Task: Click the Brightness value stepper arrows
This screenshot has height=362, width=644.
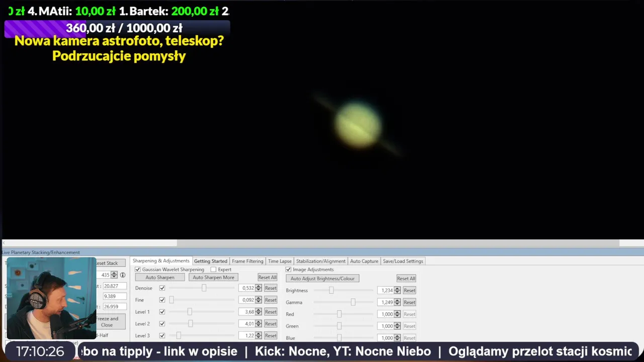Action: click(397, 291)
